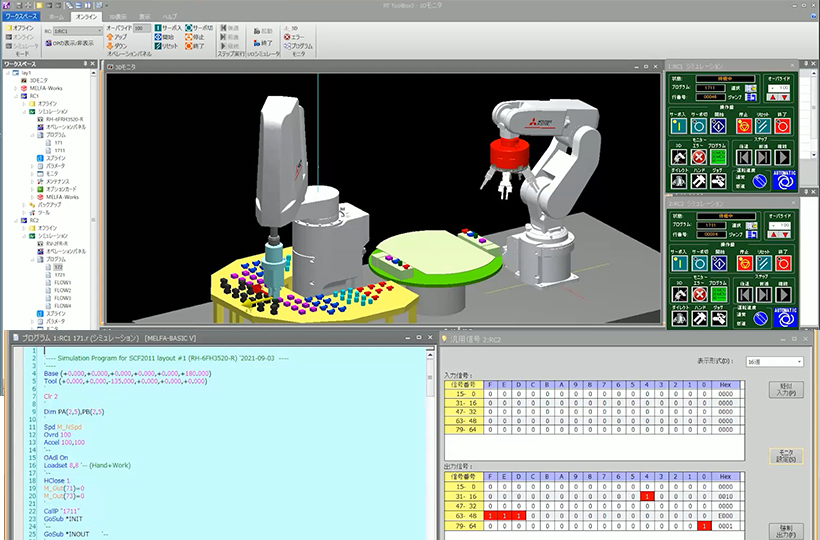Toggle the red output signal bit 4 cell
The image size is (820, 540).
click(647, 496)
